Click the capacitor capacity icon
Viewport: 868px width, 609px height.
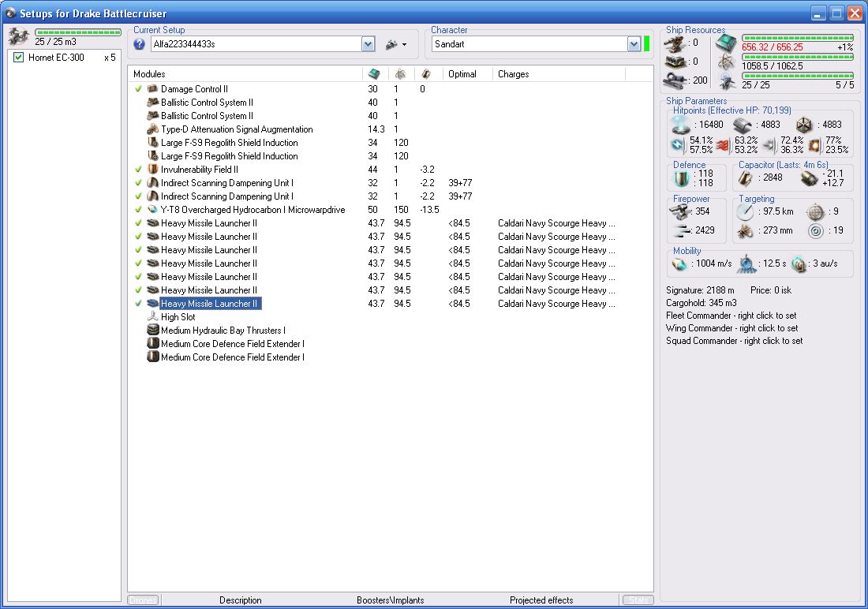(x=746, y=177)
